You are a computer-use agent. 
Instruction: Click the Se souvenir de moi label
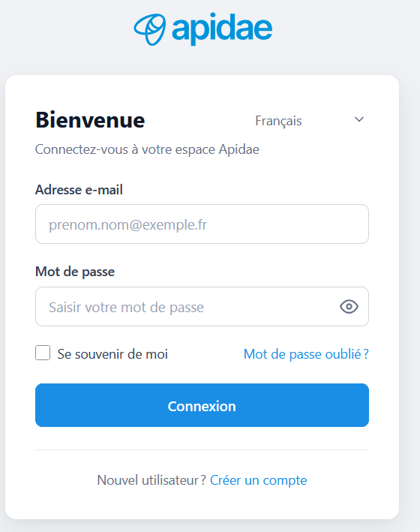pos(112,354)
